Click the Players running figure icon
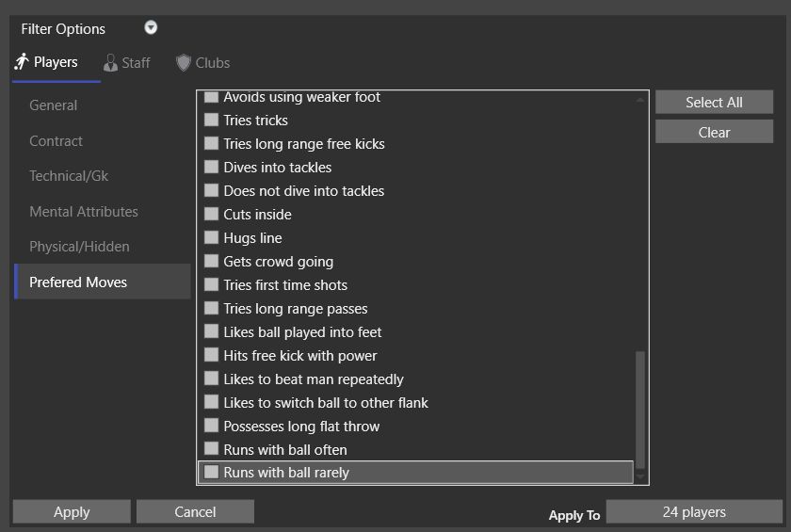 click(22, 62)
